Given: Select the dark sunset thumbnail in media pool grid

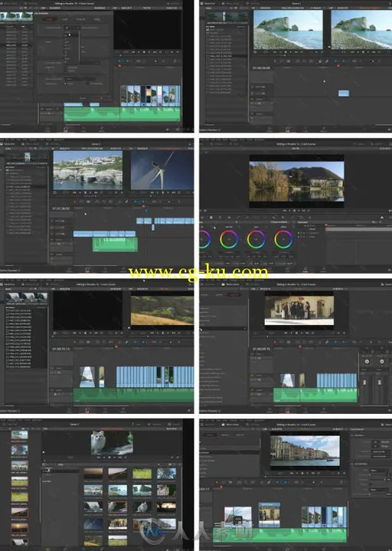Looking at the screenshot, I should pos(93,474).
